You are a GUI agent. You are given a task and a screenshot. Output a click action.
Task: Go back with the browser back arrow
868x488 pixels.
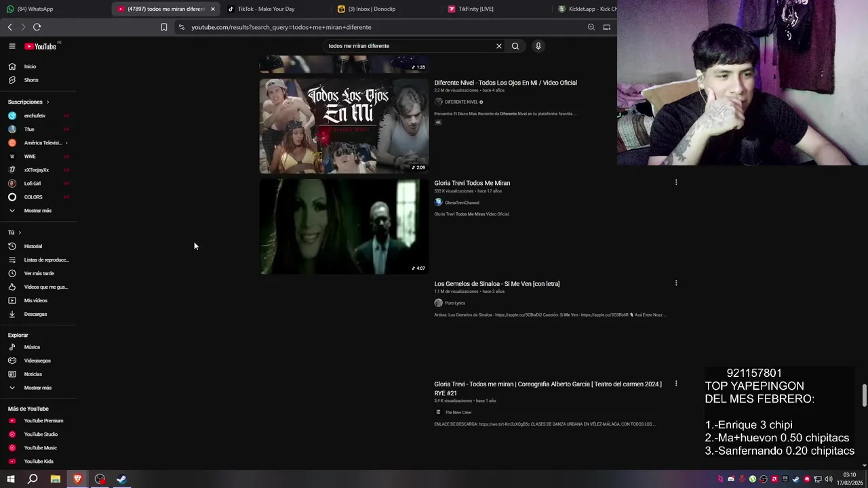[x=10, y=27]
